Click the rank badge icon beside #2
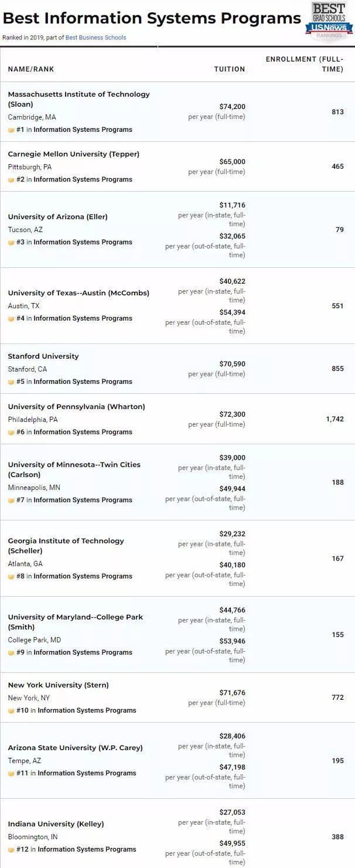This screenshot has height=868, width=355. click(11, 180)
